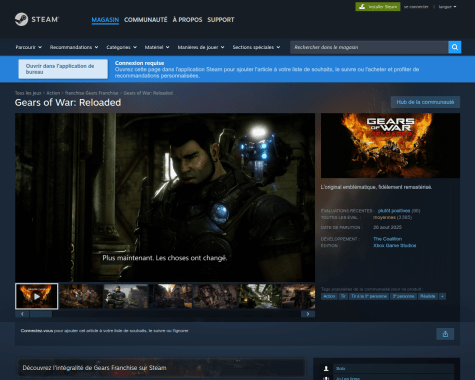
Task: Open the share icon button
Action: (x=445, y=334)
